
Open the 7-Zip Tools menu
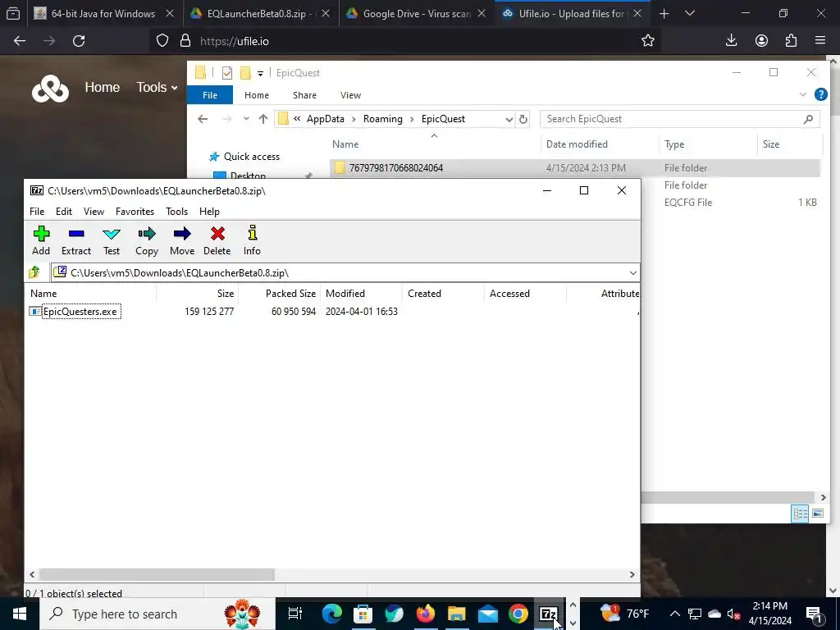(177, 212)
